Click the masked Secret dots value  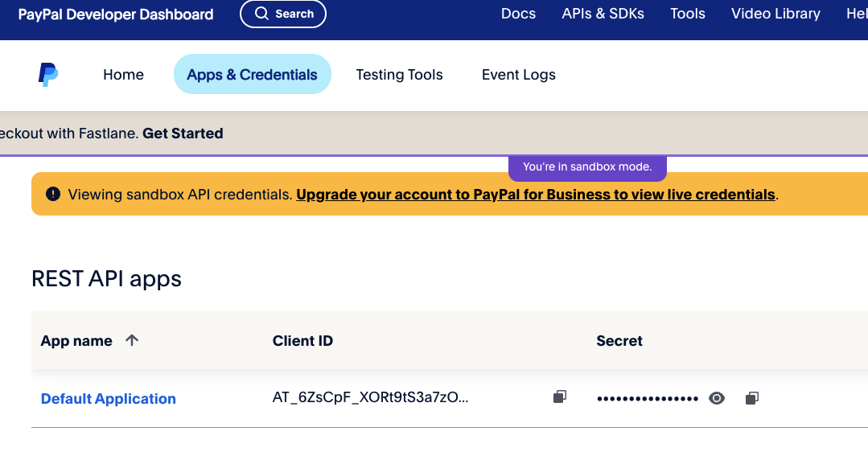[x=648, y=398]
